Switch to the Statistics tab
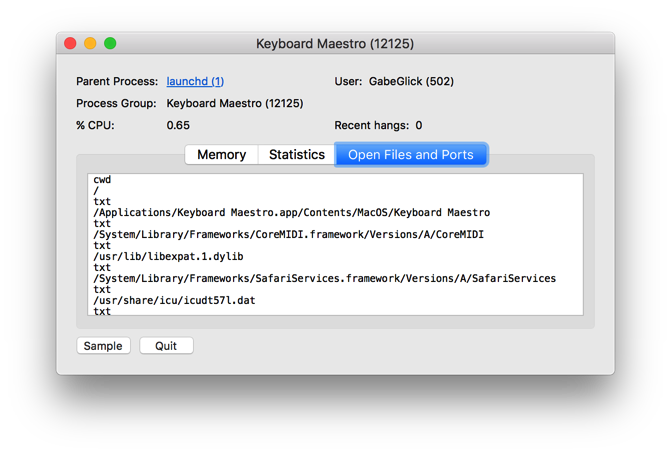The width and height of the screenshot is (671, 455). point(297,155)
